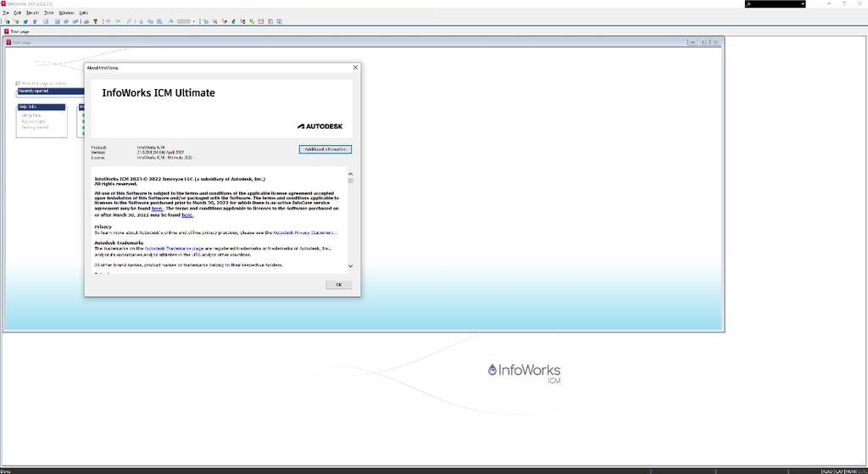
Task: Confirm the About dialog with OK
Action: [339, 285]
